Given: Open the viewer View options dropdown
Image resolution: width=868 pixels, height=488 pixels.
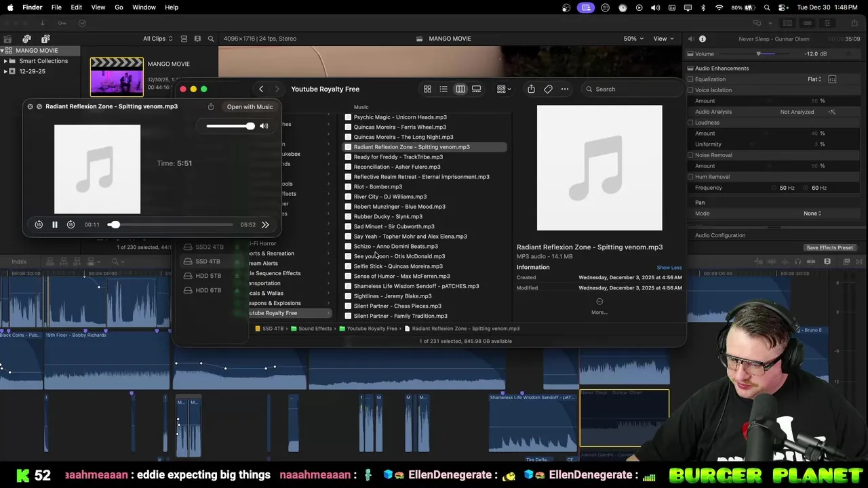Looking at the screenshot, I should [663, 39].
